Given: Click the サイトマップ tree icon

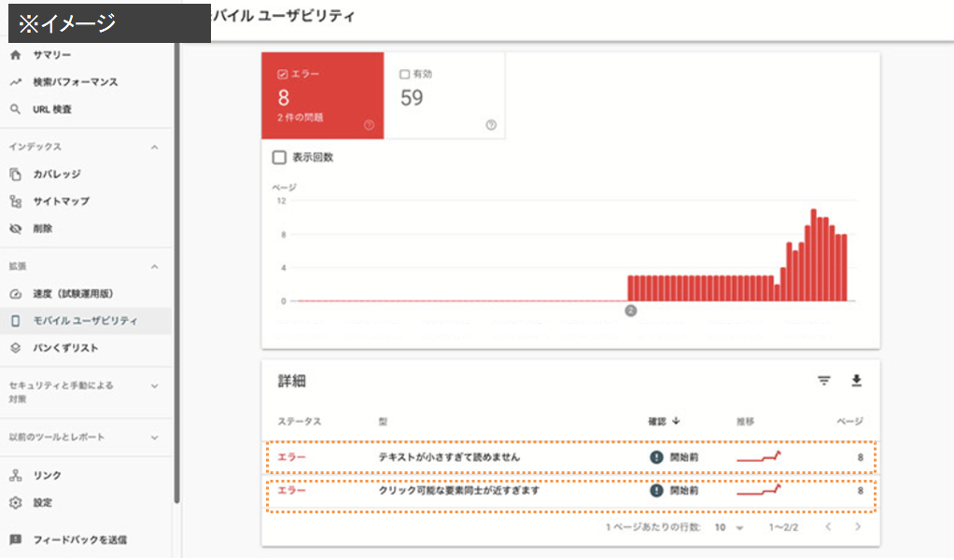Looking at the screenshot, I should pyautogui.click(x=16, y=202).
